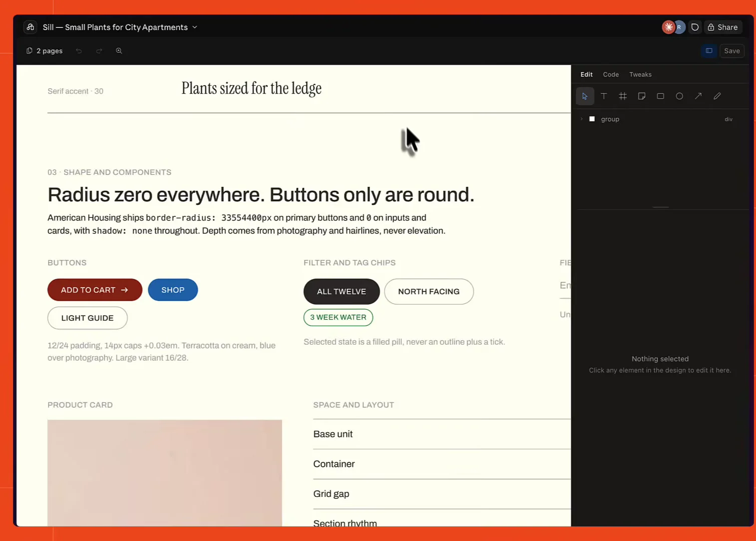Click the FILTER AND TAG CHIPS label

pyautogui.click(x=349, y=263)
